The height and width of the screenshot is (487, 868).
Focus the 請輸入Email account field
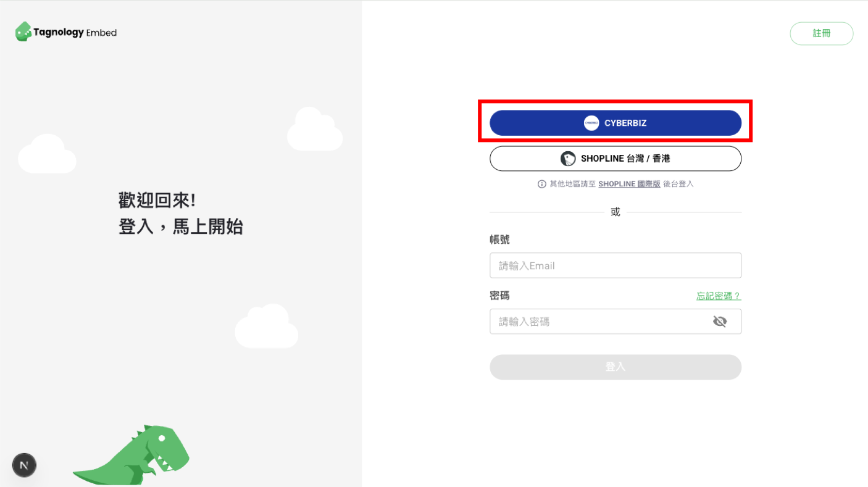pos(616,265)
